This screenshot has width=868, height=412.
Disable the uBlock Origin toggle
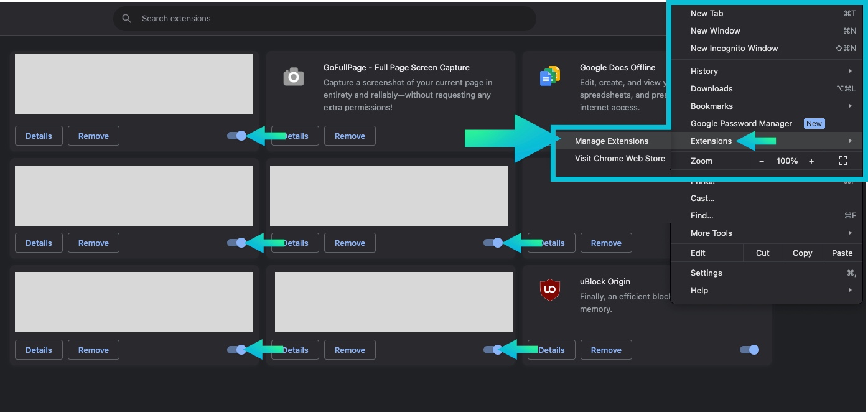749,350
